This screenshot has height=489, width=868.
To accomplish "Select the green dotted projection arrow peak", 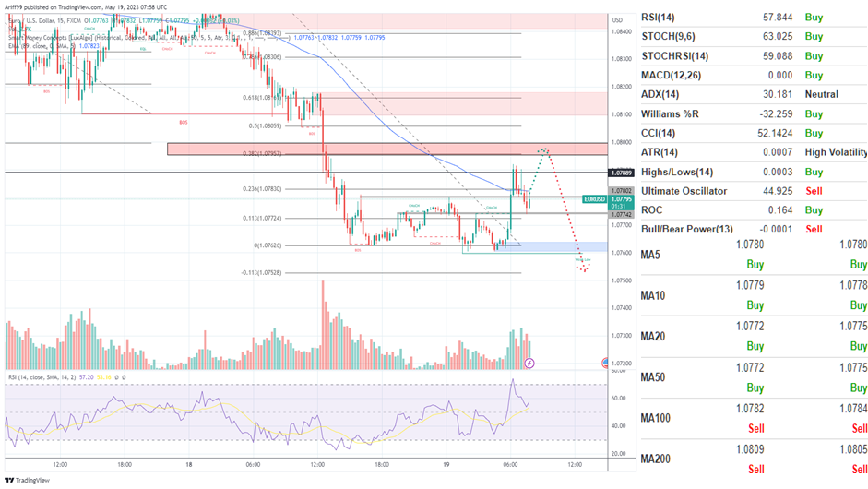I will click(x=545, y=149).
